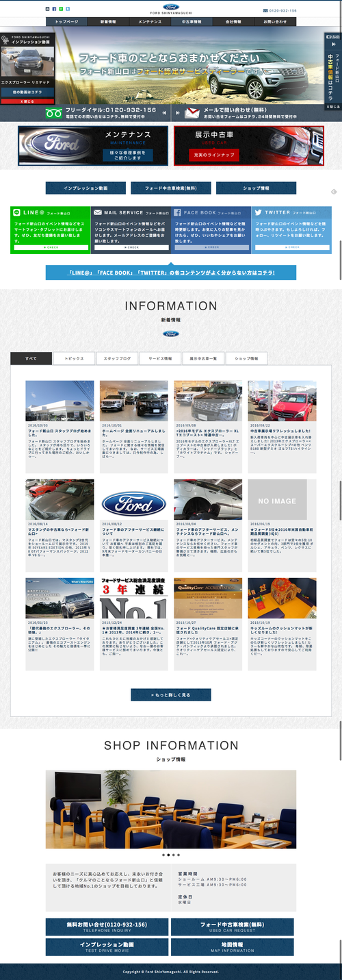
Task: Click the phone number 0120-932-156 in header
Action: (284, 11)
